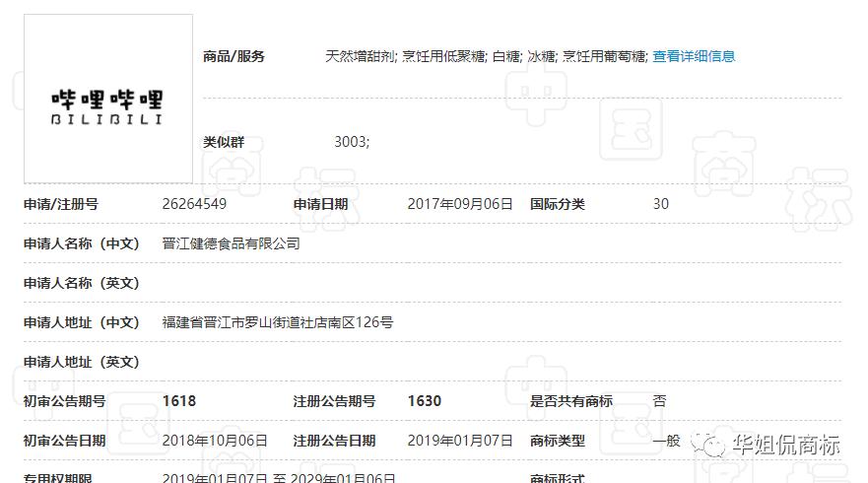Click the 申请/注册号 label

click(61, 204)
